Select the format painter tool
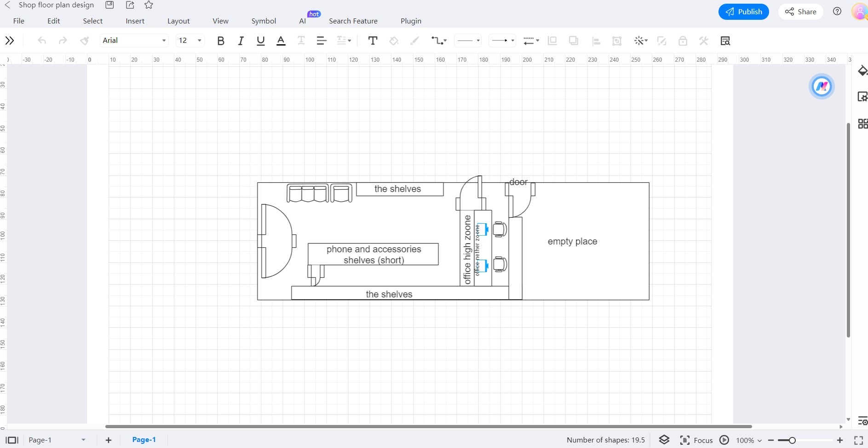This screenshot has width=868, height=448. (85, 41)
